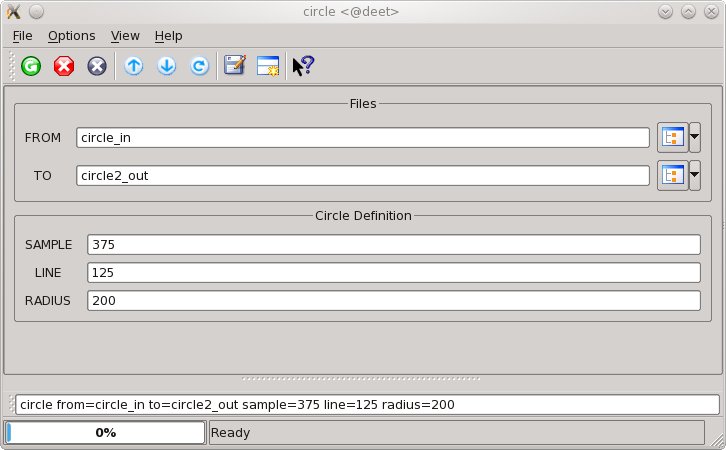Reset parameters using the circular arrow icon
This screenshot has width=726, height=450.
(200, 66)
